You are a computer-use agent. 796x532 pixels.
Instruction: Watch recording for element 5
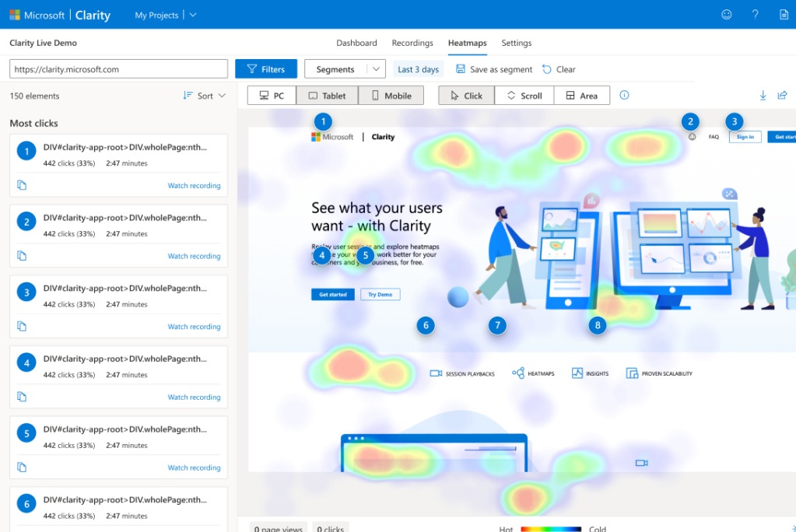[194, 468]
